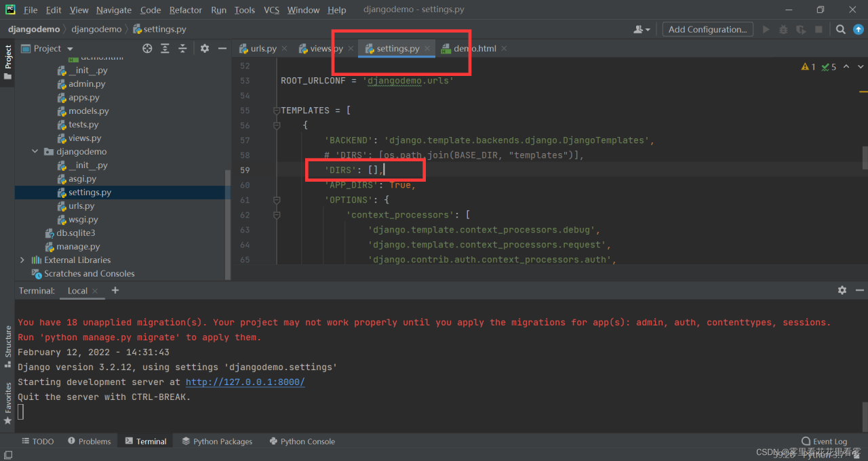Open the VCS menu
The image size is (868, 461).
271,10
